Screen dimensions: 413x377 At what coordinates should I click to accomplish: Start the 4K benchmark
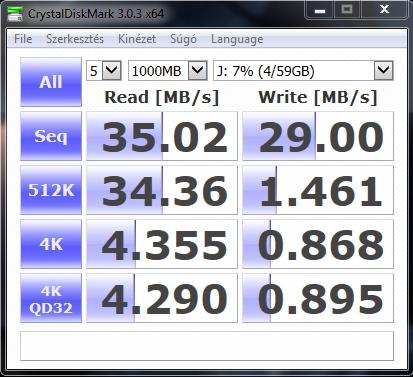pos(51,244)
